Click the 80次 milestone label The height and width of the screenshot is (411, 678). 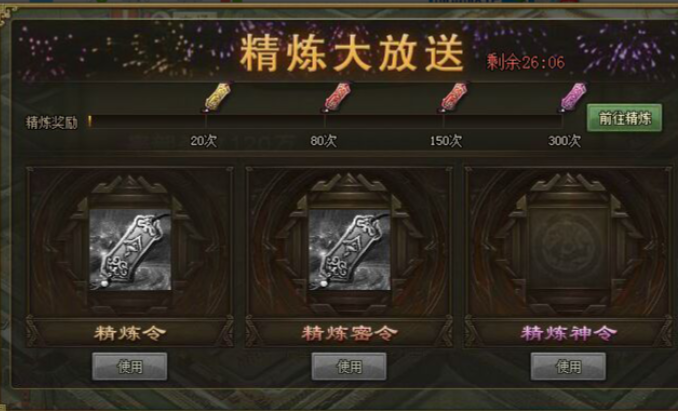point(323,141)
